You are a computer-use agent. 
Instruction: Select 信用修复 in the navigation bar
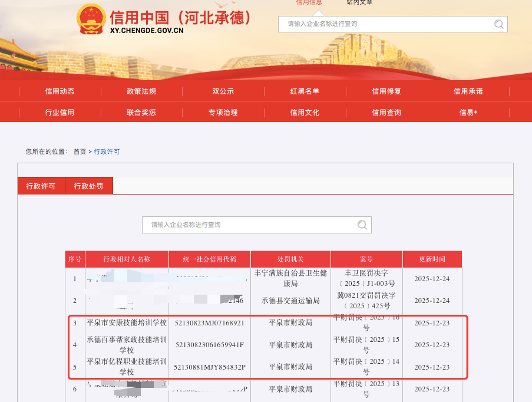point(386,91)
